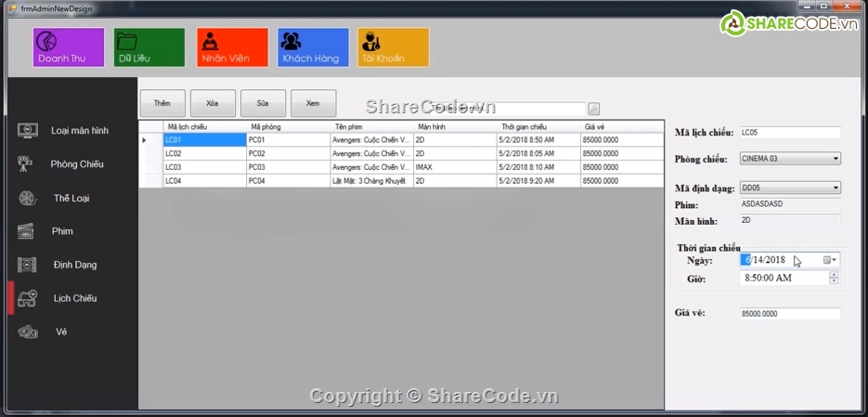Select Loại màn hình in sidebar
Image resolution: width=868 pixels, height=417 pixels.
80,131
